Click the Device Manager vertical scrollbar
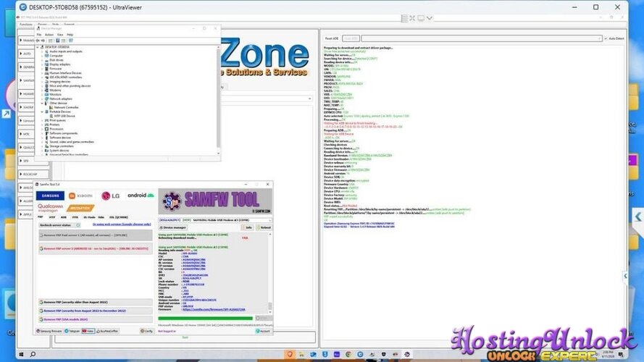644x362 pixels. [x=218, y=101]
